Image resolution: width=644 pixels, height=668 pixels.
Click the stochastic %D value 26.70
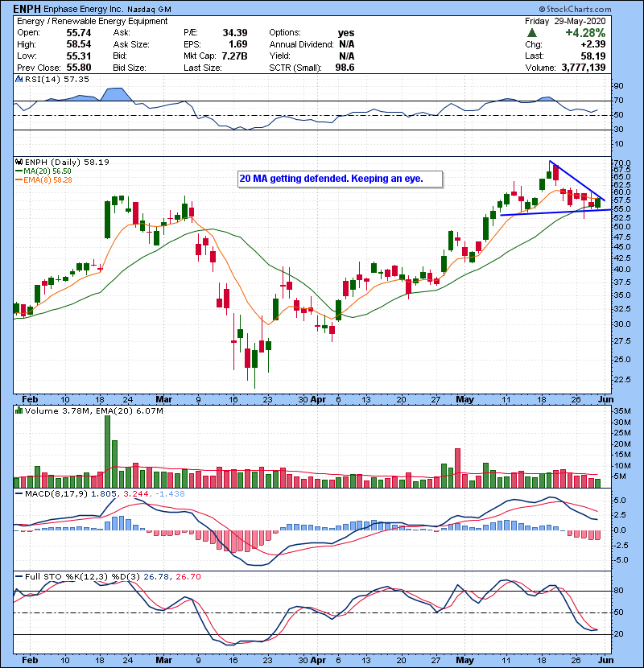pyautogui.click(x=188, y=577)
